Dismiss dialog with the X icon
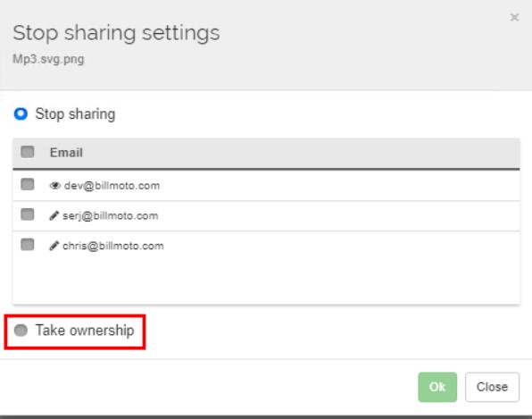The image size is (532, 419). pos(514,17)
